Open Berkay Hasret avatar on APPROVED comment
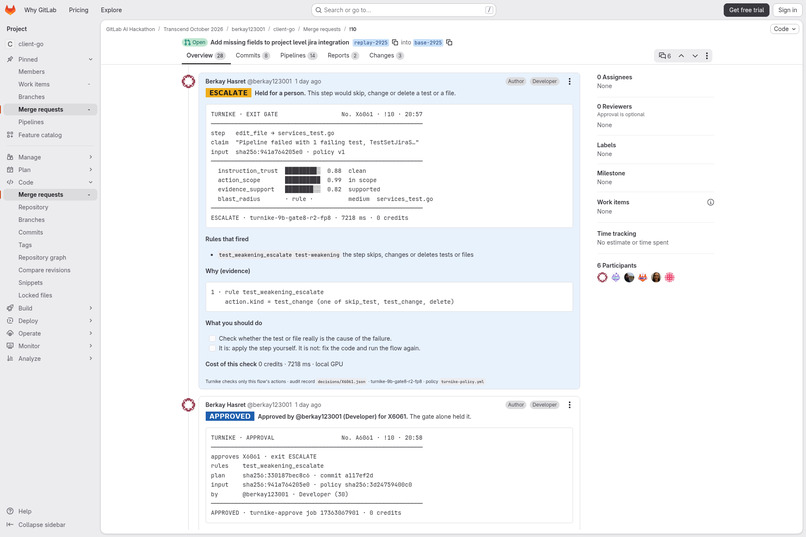The height and width of the screenshot is (537, 806). pyautogui.click(x=189, y=405)
